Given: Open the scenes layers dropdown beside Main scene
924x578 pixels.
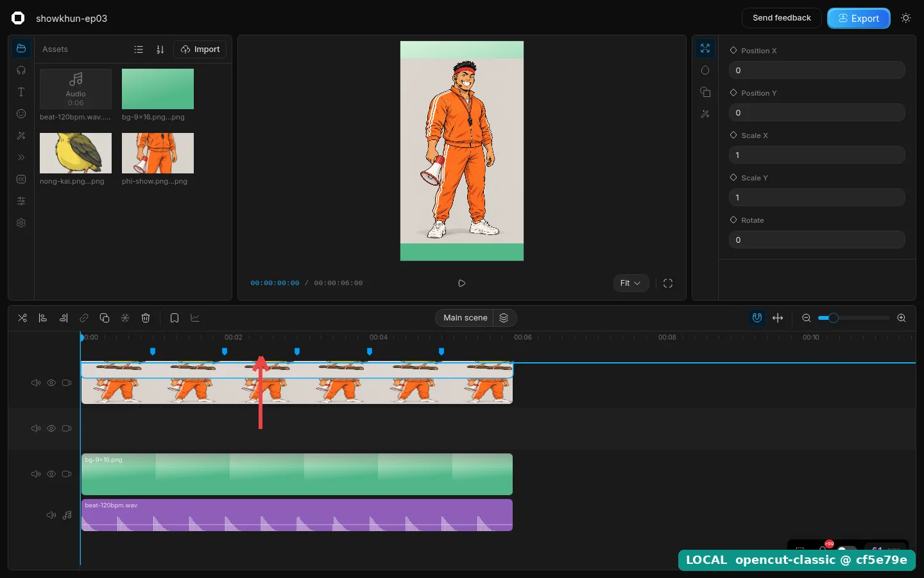Looking at the screenshot, I should point(504,318).
